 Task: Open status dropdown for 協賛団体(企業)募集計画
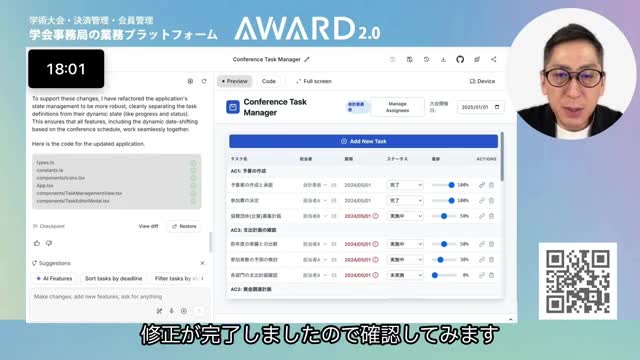point(405,216)
